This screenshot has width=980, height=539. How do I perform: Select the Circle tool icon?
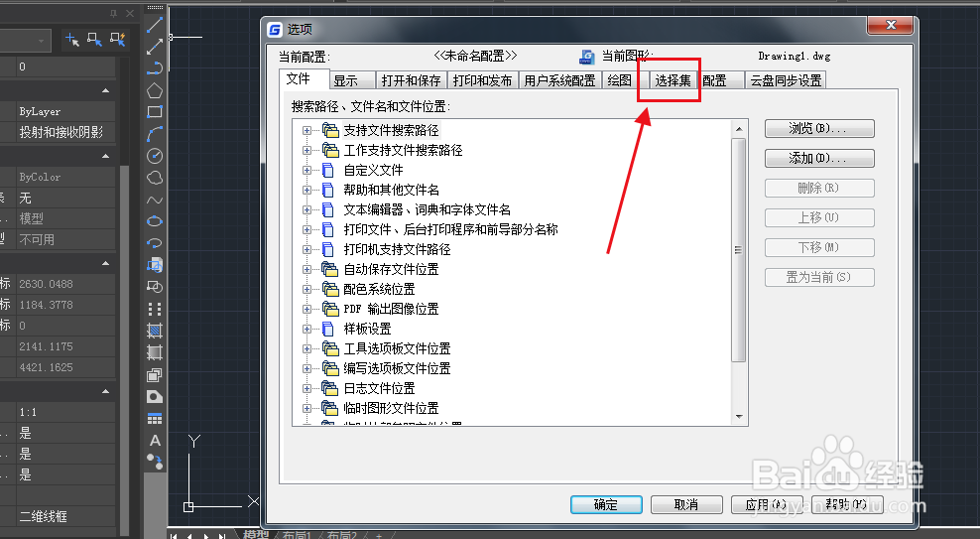tap(155, 156)
